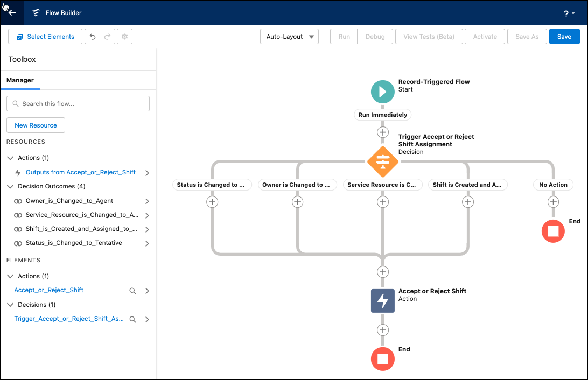Screen dimensions: 588x380
Task: Click the New Resource button
Action: [36, 125]
